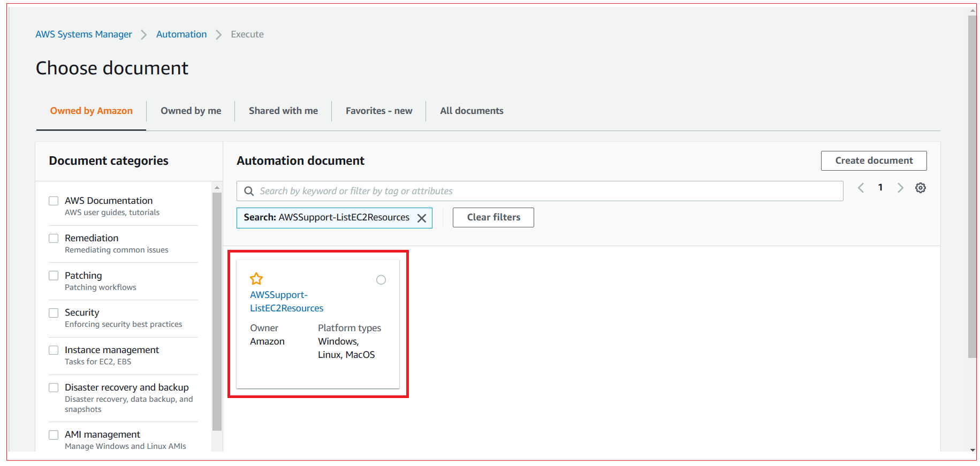Click the Create document button
This screenshot has height=466, width=980.
tap(874, 161)
